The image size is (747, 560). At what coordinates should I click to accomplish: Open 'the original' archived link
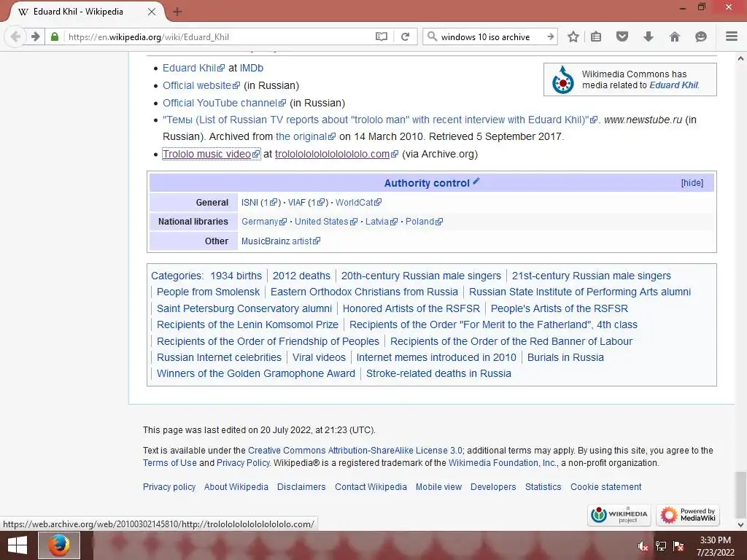tap(306, 136)
